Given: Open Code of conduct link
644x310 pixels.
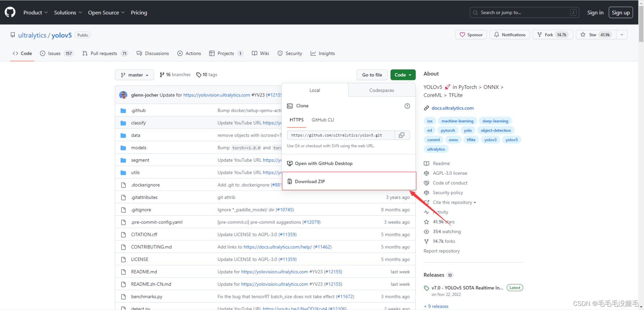Looking at the screenshot, I should click(x=450, y=183).
